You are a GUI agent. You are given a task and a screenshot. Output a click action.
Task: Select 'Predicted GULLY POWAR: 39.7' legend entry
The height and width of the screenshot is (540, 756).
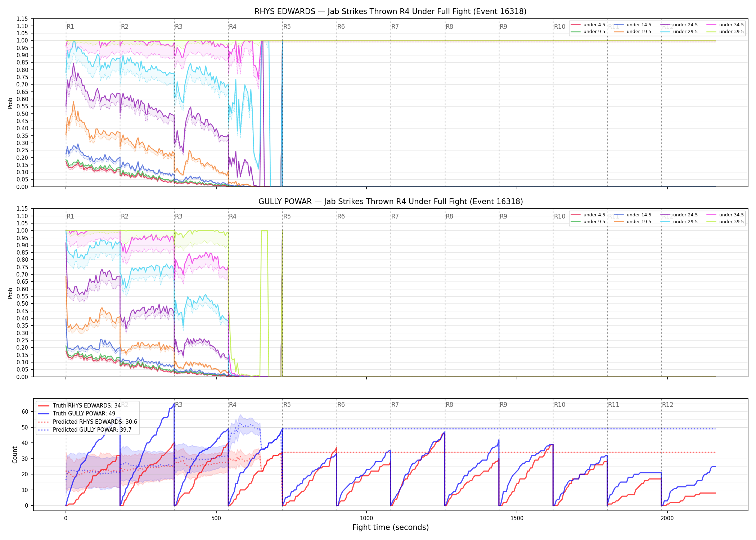click(85, 429)
